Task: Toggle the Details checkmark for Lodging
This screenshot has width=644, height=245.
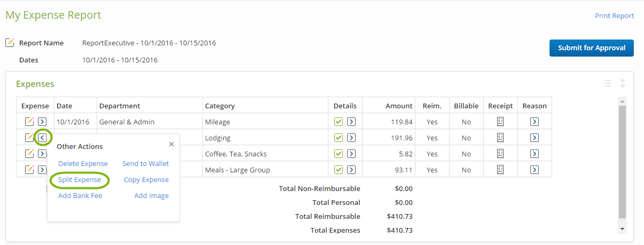Action: [x=339, y=138]
